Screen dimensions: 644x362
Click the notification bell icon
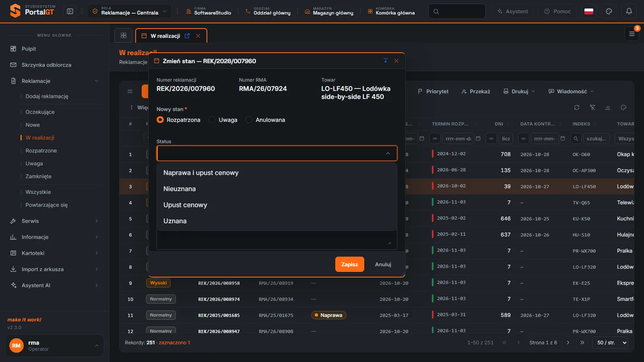tap(629, 11)
